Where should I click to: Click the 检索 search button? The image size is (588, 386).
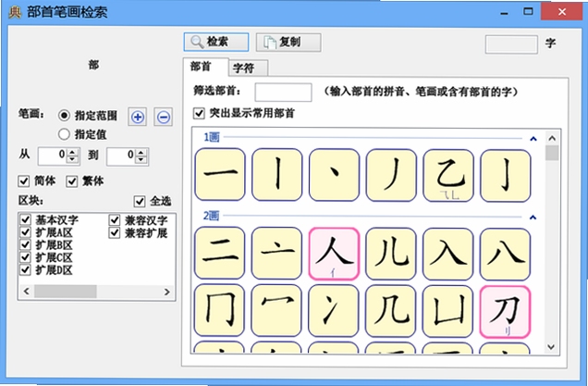coord(216,42)
